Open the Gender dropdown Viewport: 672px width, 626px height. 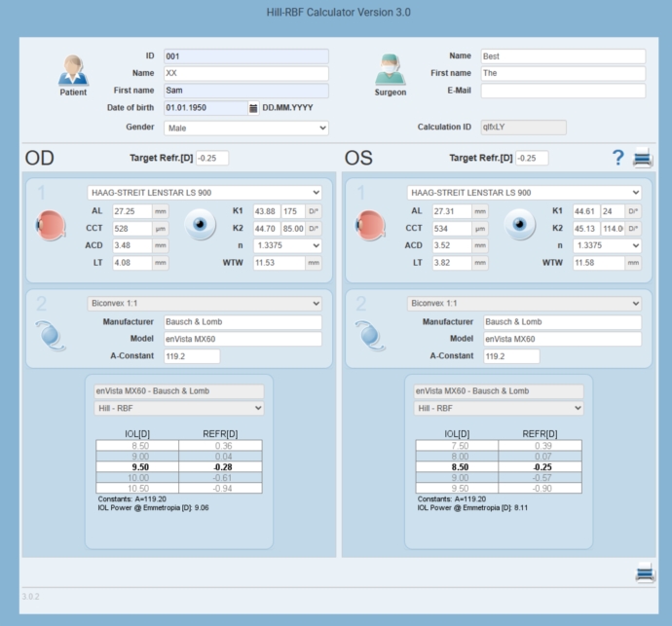click(246, 128)
